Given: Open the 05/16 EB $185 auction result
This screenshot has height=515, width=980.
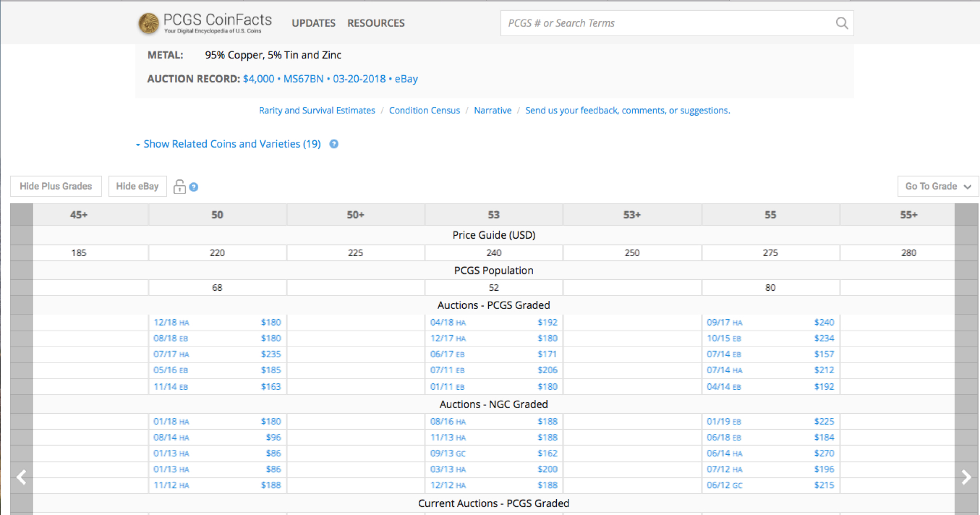Looking at the screenshot, I should 217,370.
